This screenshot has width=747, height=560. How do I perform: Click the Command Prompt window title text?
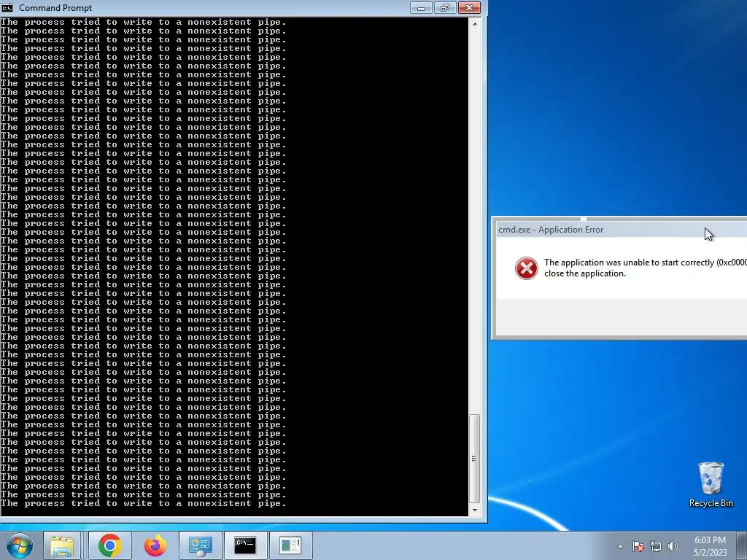click(55, 8)
